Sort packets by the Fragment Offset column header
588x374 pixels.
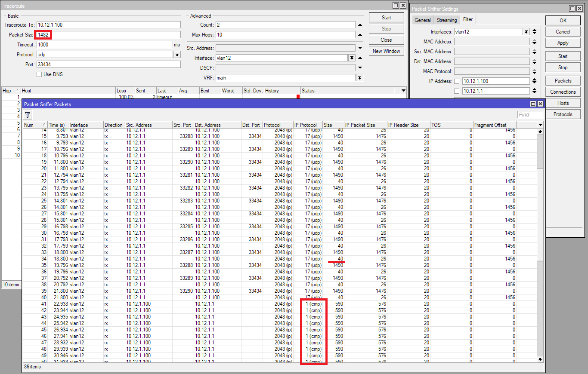[x=495, y=125]
